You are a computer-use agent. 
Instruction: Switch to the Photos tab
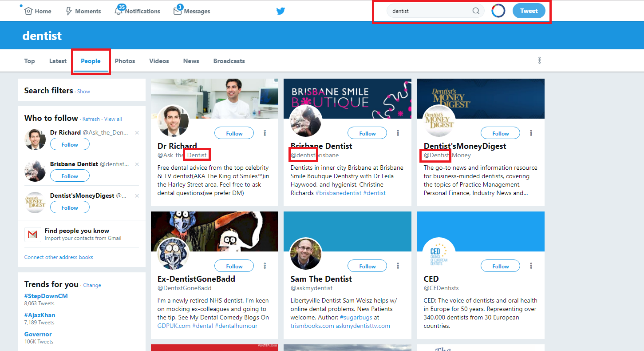click(x=125, y=61)
